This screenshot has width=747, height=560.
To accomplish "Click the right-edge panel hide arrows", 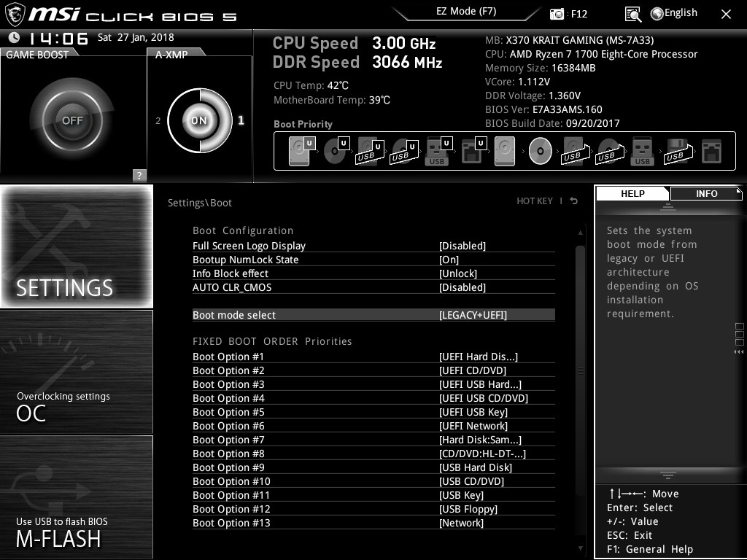I will point(738,352).
